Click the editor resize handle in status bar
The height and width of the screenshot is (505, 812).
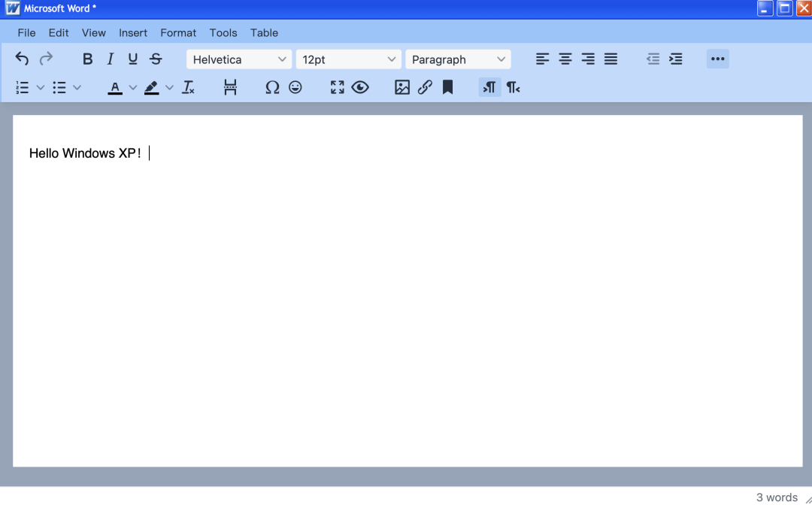tap(807, 499)
